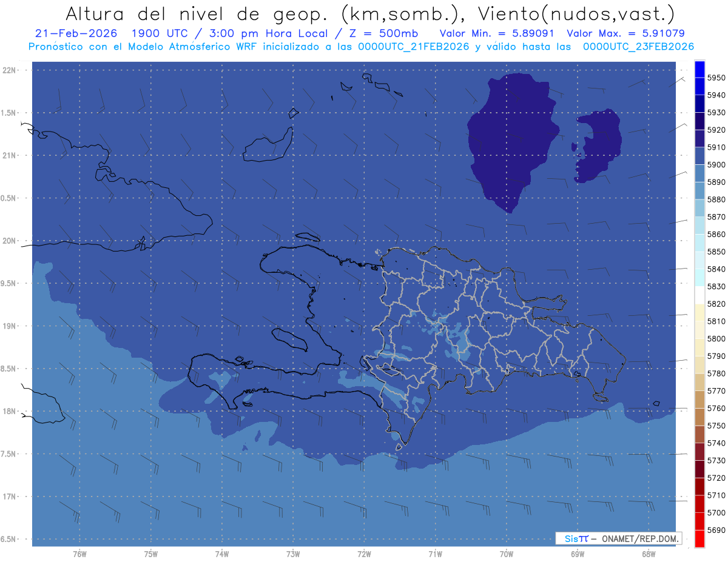Click the colorbar swatch between 5740 and 5750
Viewport: 728px width, 562px height.
[x=699, y=435]
